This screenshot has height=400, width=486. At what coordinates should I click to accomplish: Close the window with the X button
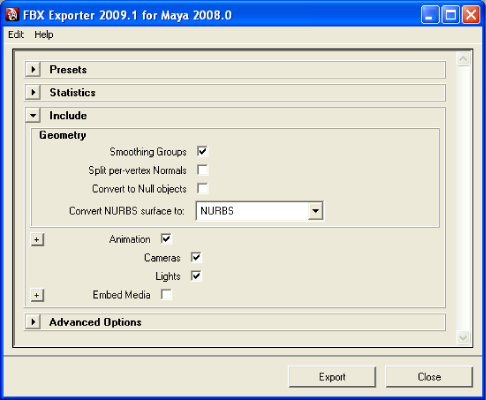click(471, 15)
